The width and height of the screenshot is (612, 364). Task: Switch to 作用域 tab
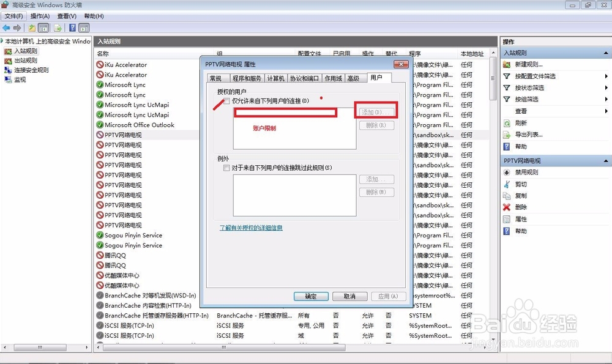tap(334, 78)
